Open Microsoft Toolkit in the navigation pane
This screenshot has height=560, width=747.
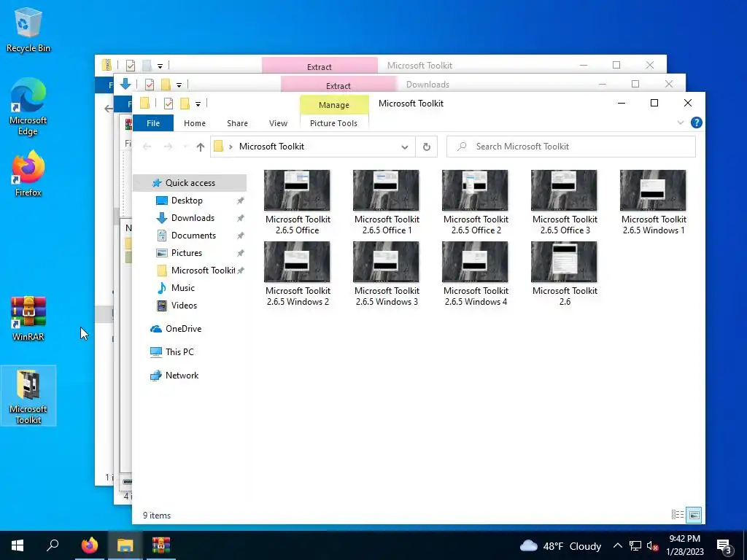pyautogui.click(x=203, y=271)
